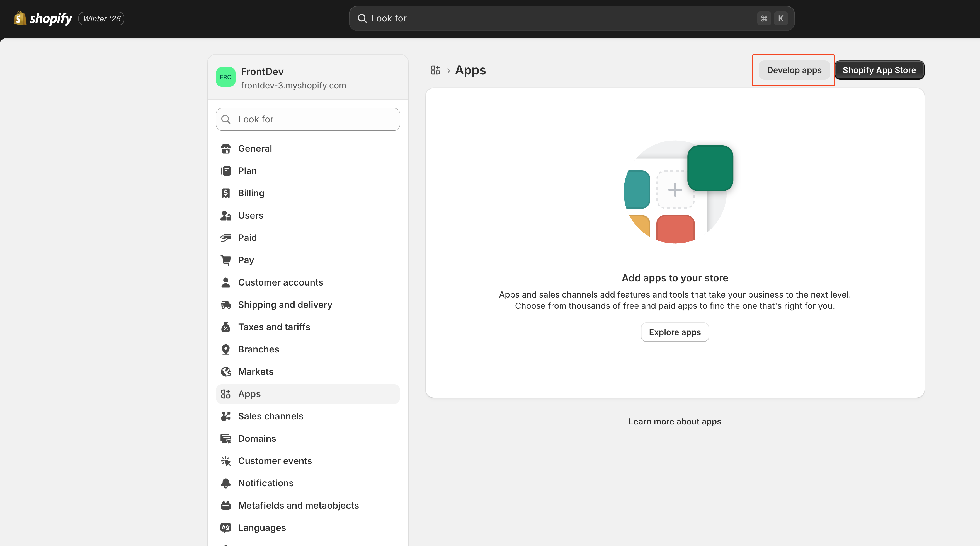The width and height of the screenshot is (980, 546).
Task: Click the FRO store avatar
Action: tap(225, 77)
